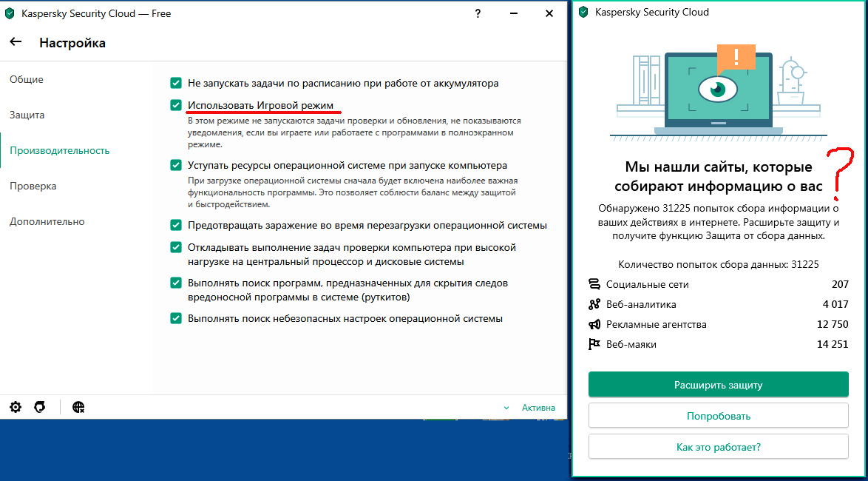The image size is (868, 481).
Task: Click the Веб-маяки count 14 251
Action: (x=833, y=344)
